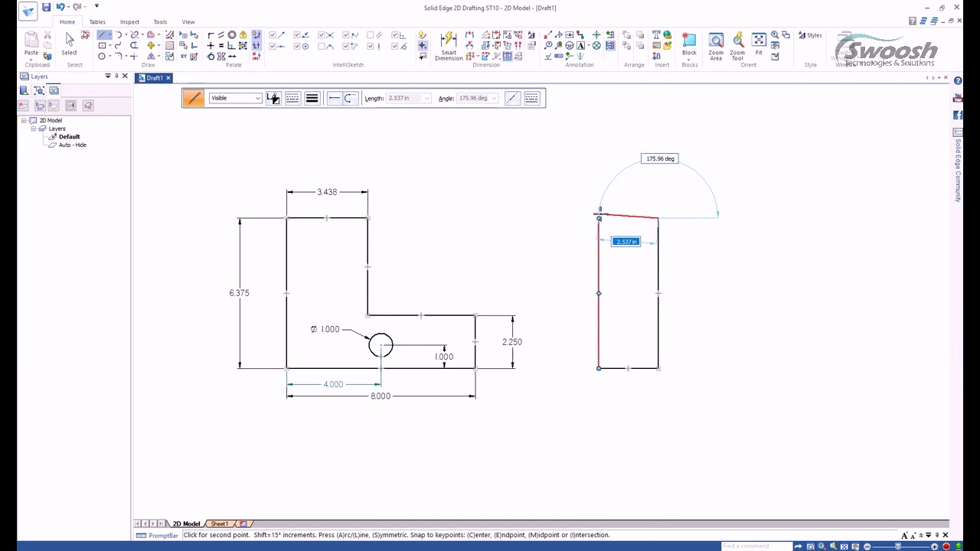Viewport: 980px width, 551px height.
Task: Click the Save icon in quick access toolbar
Action: click(x=46, y=7)
